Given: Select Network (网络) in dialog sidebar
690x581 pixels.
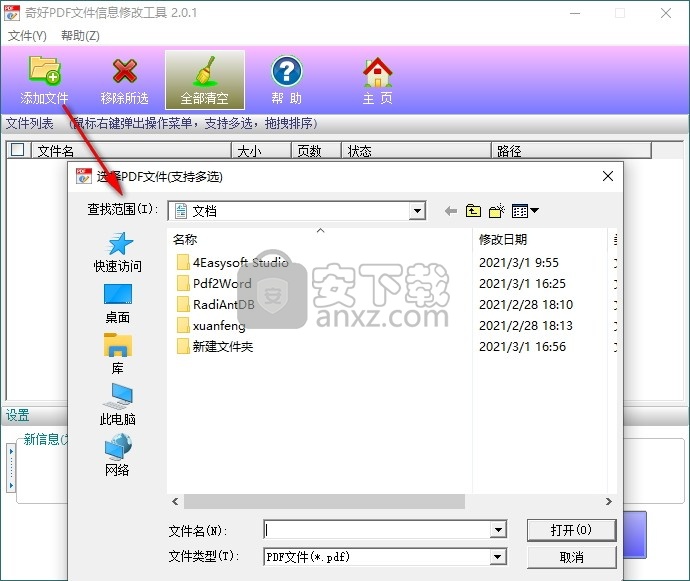Looking at the screenshot, I should pyautogui.click(x=117, y=455).
